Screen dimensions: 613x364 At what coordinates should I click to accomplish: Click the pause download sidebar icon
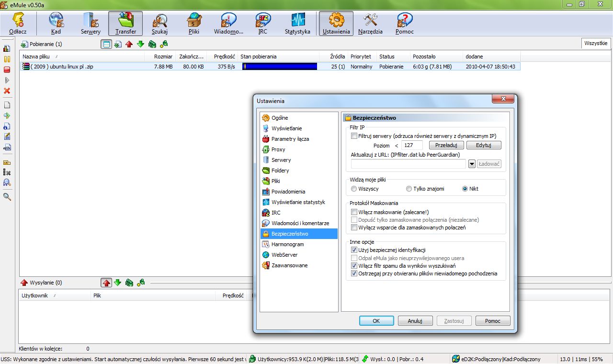tap(7, 59)
